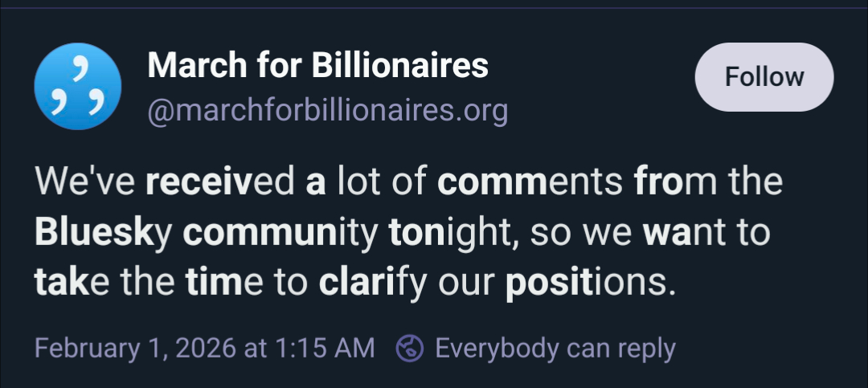
Task: Follow the March for Billionaires account
Action: pos(764,77)
